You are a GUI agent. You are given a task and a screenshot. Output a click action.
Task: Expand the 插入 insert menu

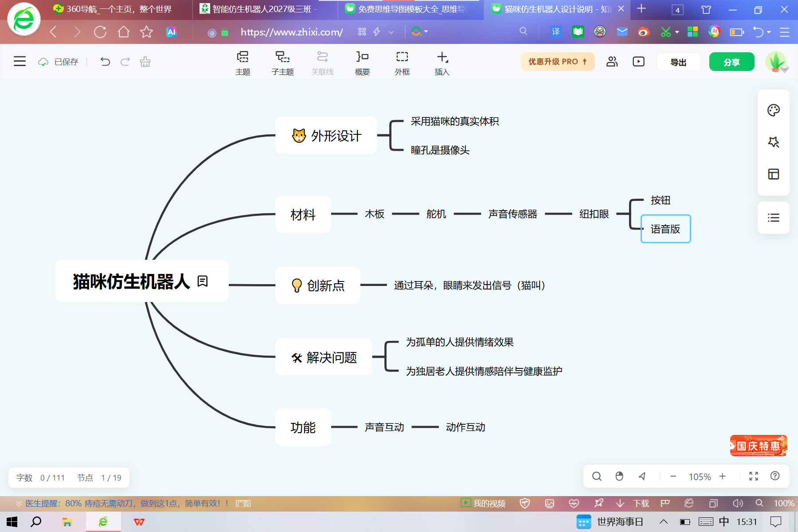(x=442, y=63)
